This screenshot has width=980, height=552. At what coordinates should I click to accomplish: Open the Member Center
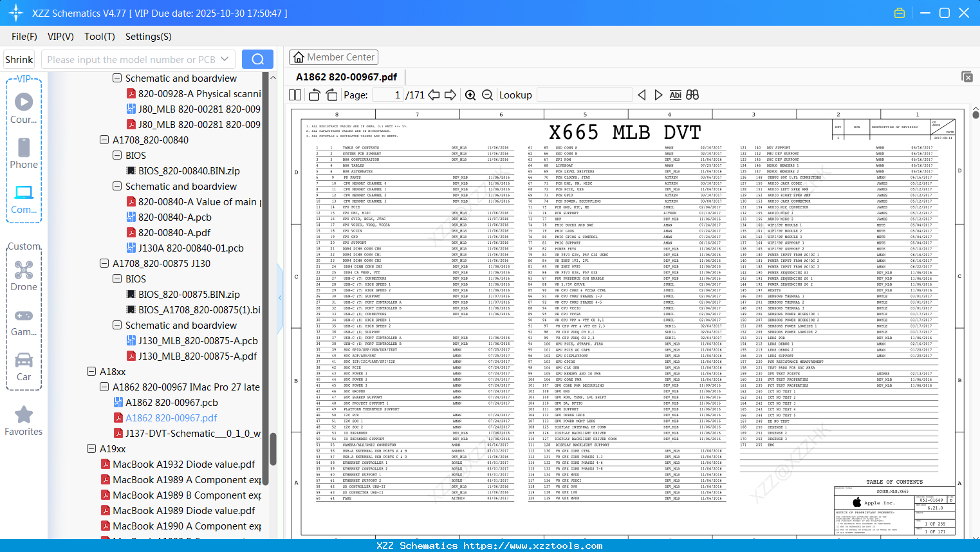click(x=333, y=57)
